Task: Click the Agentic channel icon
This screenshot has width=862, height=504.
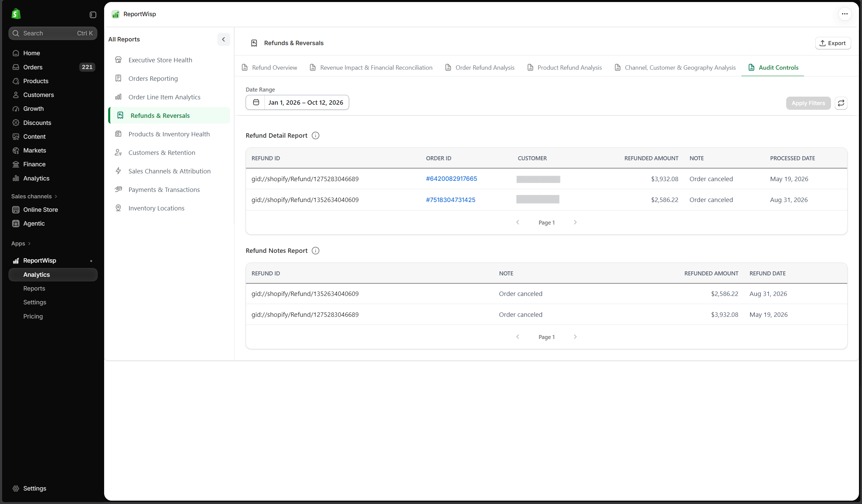Action: point(16,224)
